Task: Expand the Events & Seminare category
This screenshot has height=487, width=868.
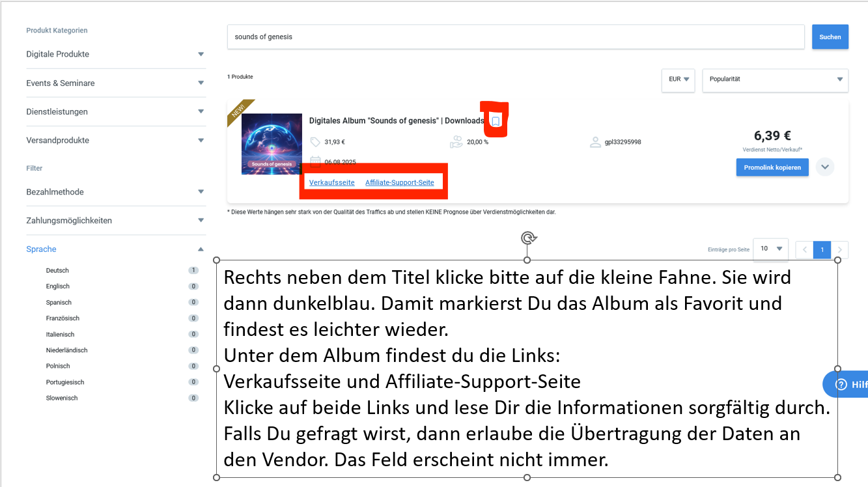Action: tap(116, 83)
